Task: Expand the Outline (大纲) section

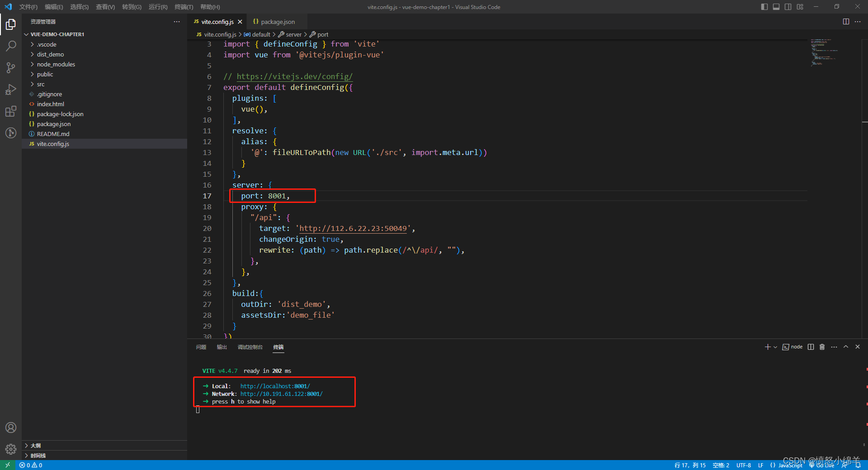Action: (104, 446)
